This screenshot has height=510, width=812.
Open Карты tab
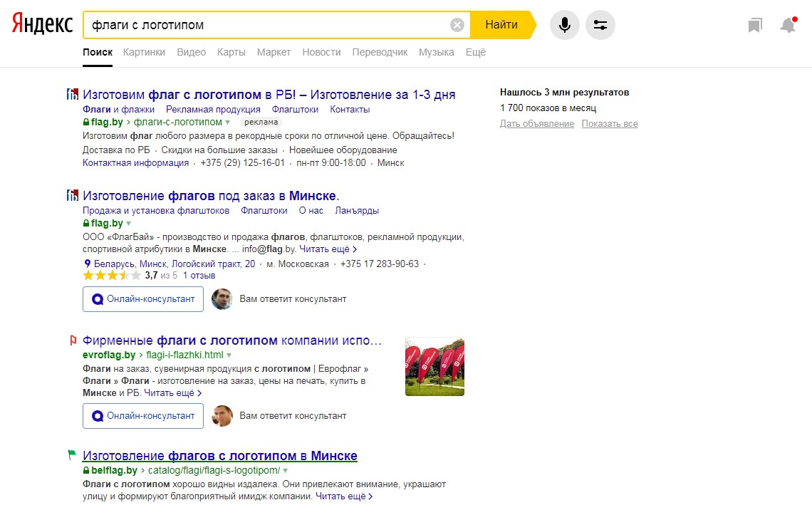point(231,52)
